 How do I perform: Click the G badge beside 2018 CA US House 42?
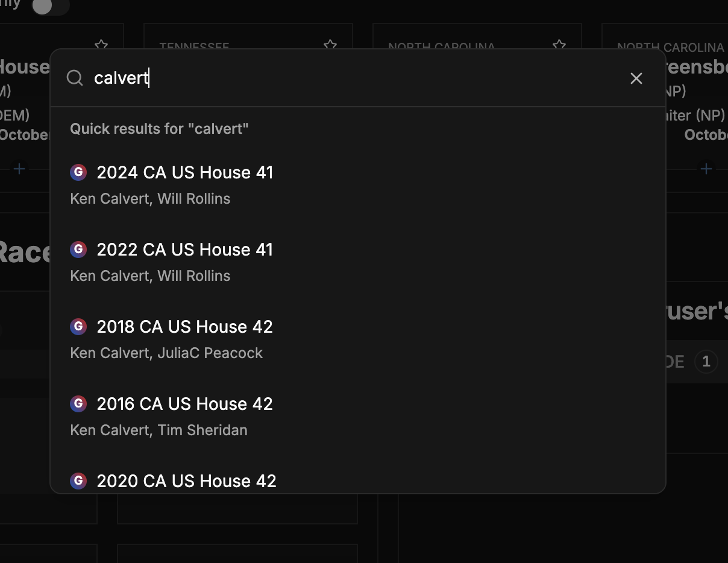tap(78, 327)
